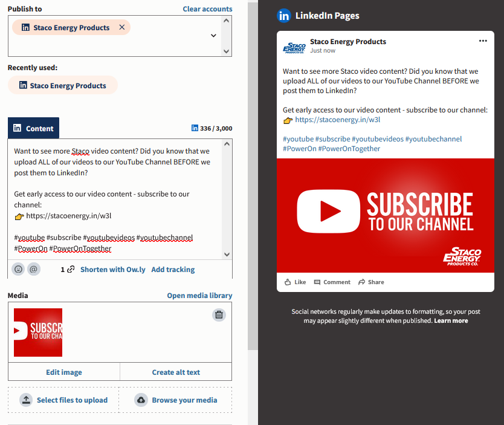Click Staco Energy Products name in preview
Image resolution: width=504 pixels, height=425 pixels.
[348, 42]
